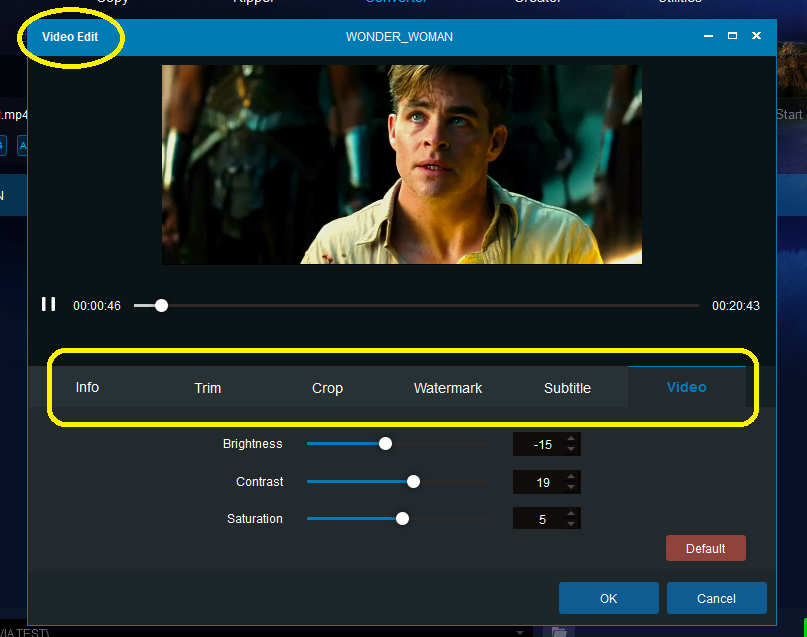807x637 pixels.
Task: Open the Subtitle tab
Action: pyautogui.click(x=567, y=387)
